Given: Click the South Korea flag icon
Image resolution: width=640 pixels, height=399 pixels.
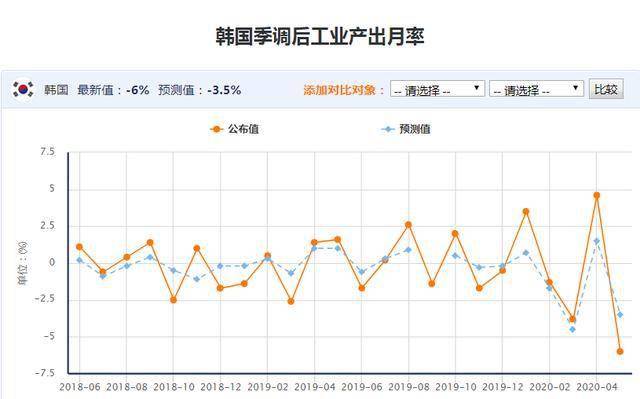Looking at the screenshot, I should [x=23, y=89].
